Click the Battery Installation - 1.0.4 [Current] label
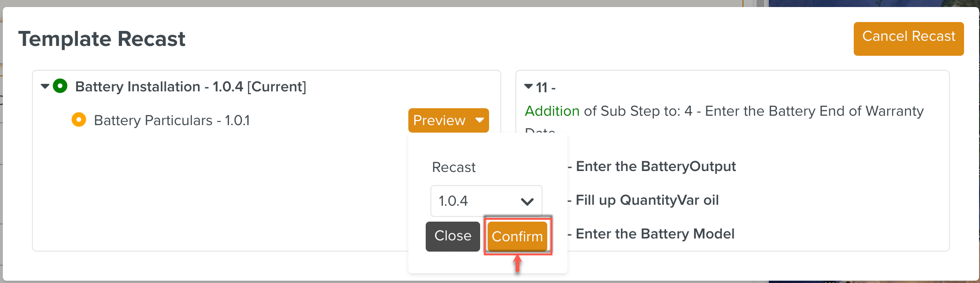 (x=191, y=87)
